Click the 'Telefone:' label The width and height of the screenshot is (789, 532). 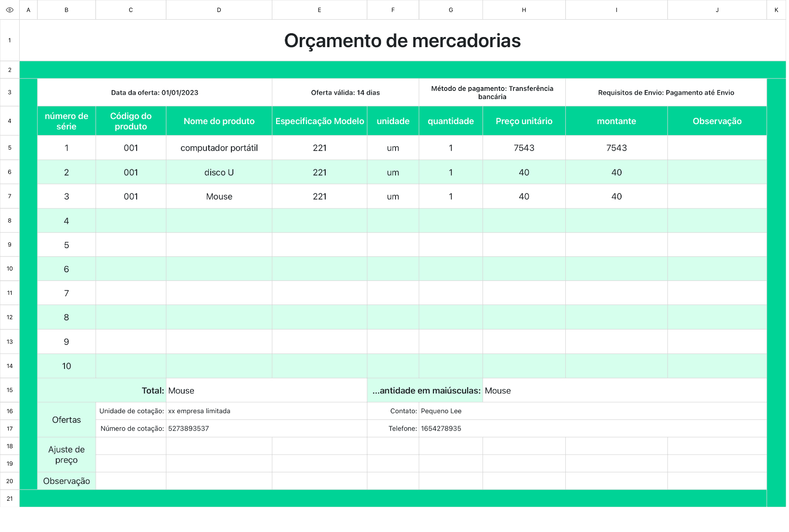pyautogui.click(x=393, y=428)
